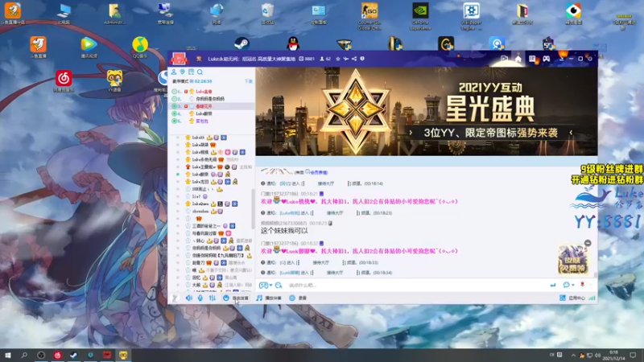Open the QQ penguin desktop icon

point(293,43)
